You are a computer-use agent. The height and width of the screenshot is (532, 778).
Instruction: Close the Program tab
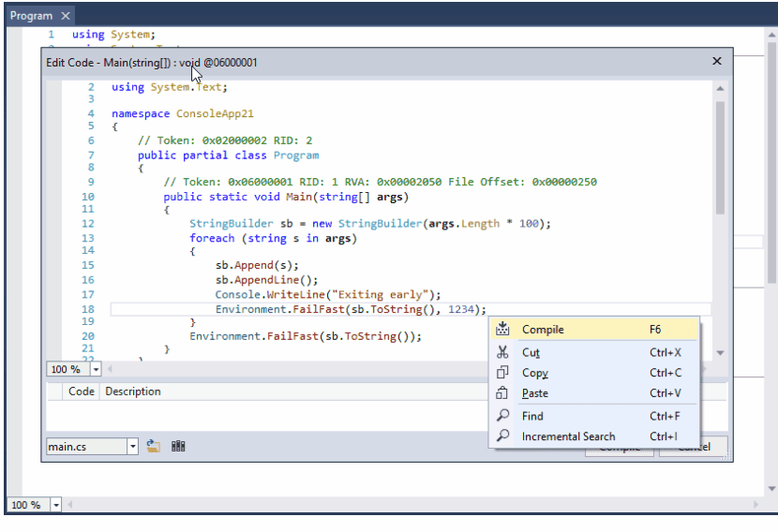coord(65,16)
